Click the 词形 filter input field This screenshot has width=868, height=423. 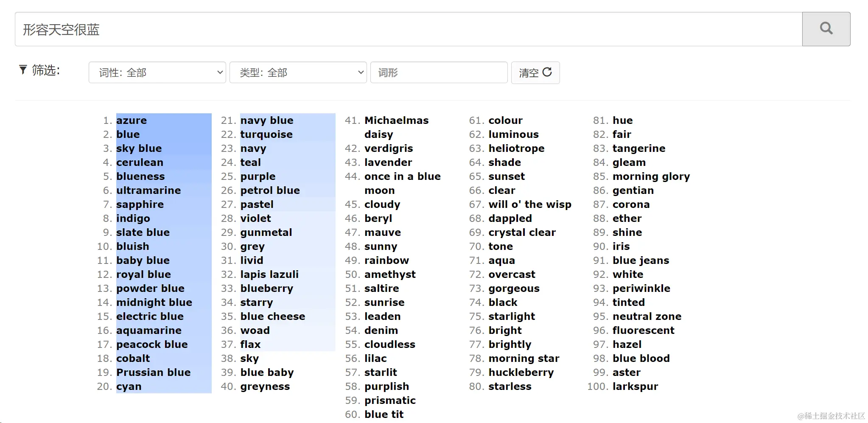point(439,72)
